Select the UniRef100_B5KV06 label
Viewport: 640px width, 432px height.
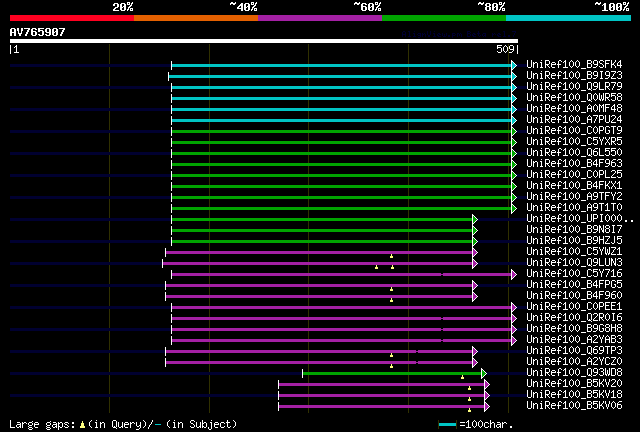[574, 406]
